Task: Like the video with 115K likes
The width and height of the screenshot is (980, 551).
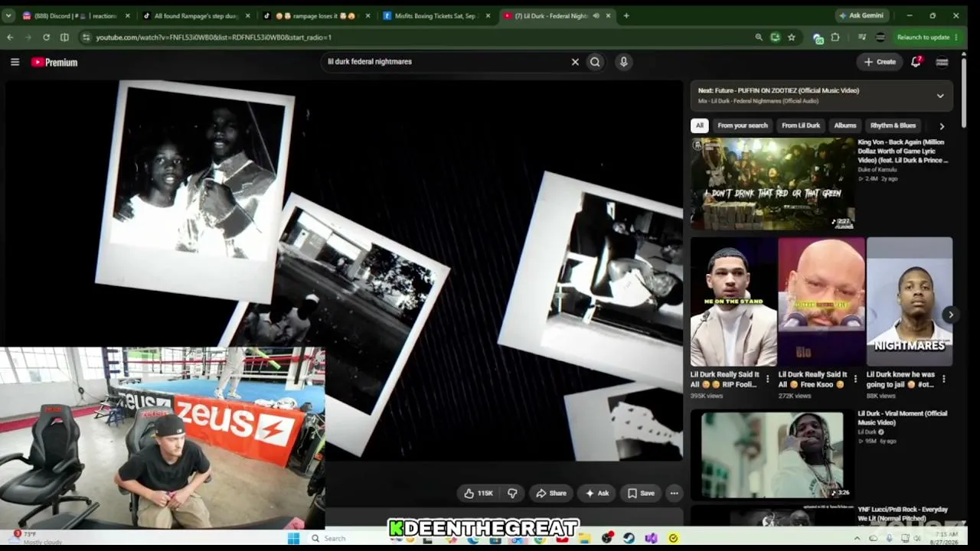Action: (479, 494)
